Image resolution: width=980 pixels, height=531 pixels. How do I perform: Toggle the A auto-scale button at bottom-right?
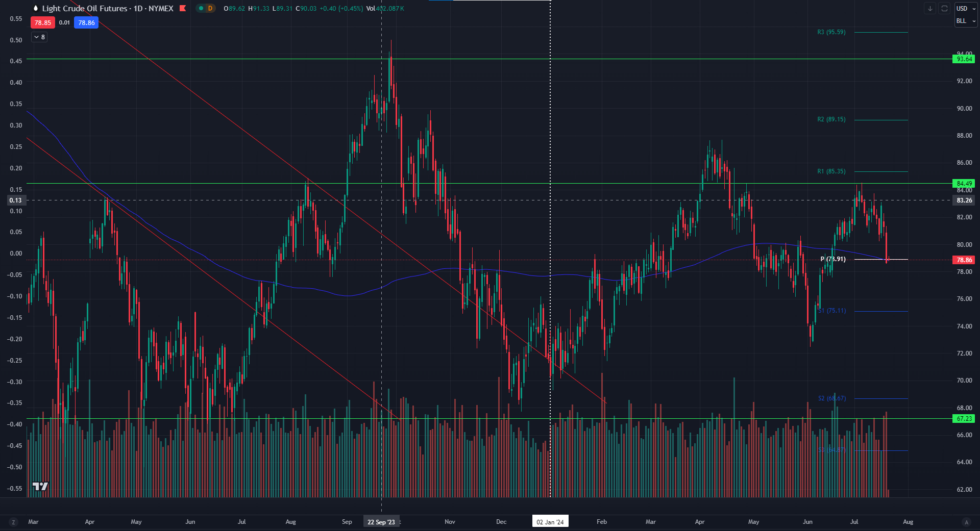[966, 522]
